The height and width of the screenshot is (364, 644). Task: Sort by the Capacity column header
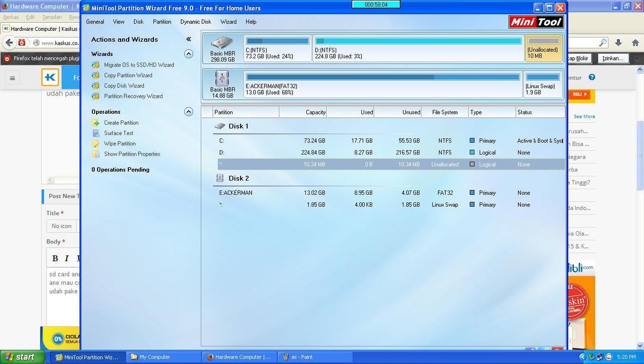pyautogui.click(x=303, y=112)
